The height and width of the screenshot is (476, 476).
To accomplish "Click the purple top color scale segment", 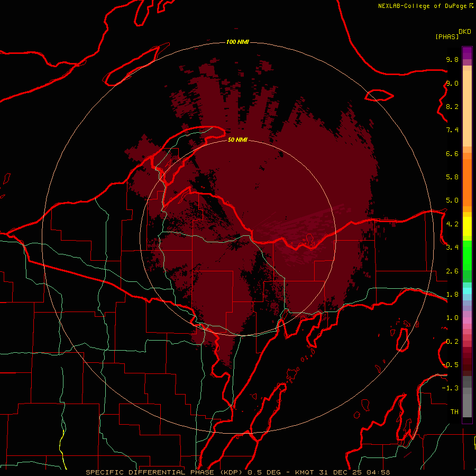I will 467,53.
